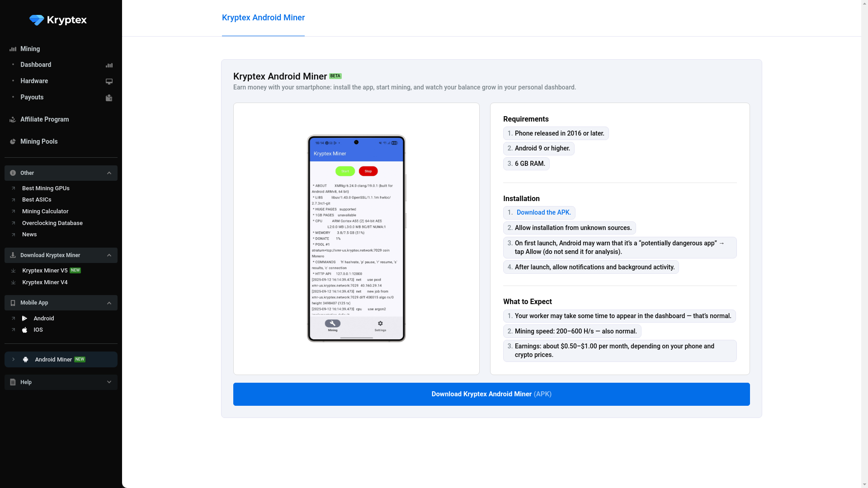Click the Android Play store icon
The image size is (868, 488).
coord(25,319)
